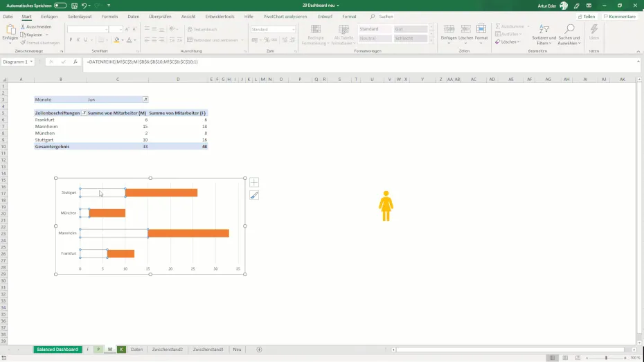
Task: Click the undo arrow icon
Action: (84, 6)
